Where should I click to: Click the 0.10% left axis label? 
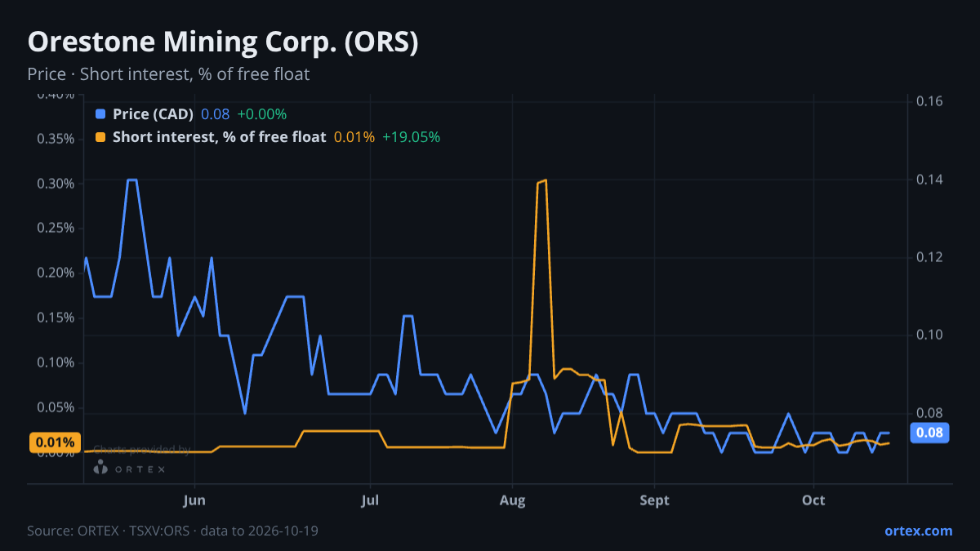click(x=56, y=362)
